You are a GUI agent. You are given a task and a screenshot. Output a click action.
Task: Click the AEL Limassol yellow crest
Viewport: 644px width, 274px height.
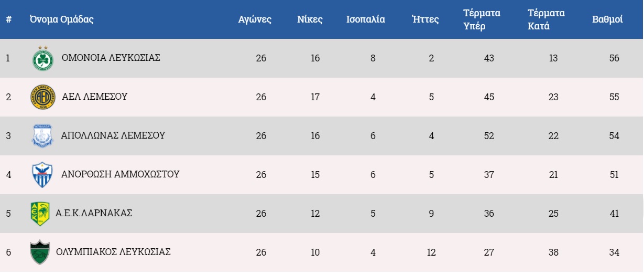(x=42, y=97)
